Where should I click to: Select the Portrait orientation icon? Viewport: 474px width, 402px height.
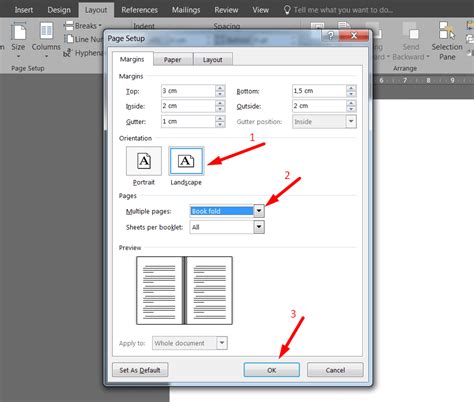[144, 161]
